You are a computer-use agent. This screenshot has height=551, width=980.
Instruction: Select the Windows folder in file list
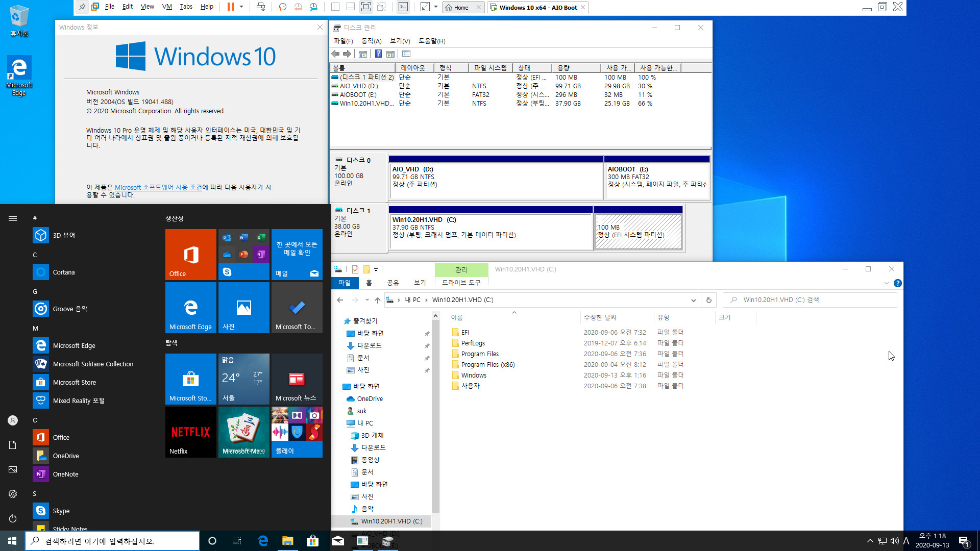point(474,375)
